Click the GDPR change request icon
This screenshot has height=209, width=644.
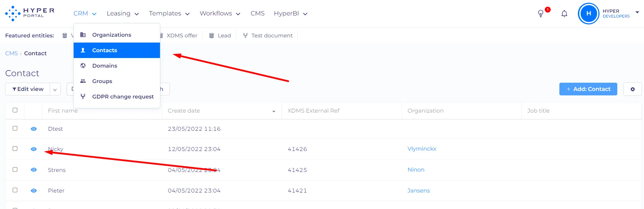pyautogui.click(x=83, y=96)
